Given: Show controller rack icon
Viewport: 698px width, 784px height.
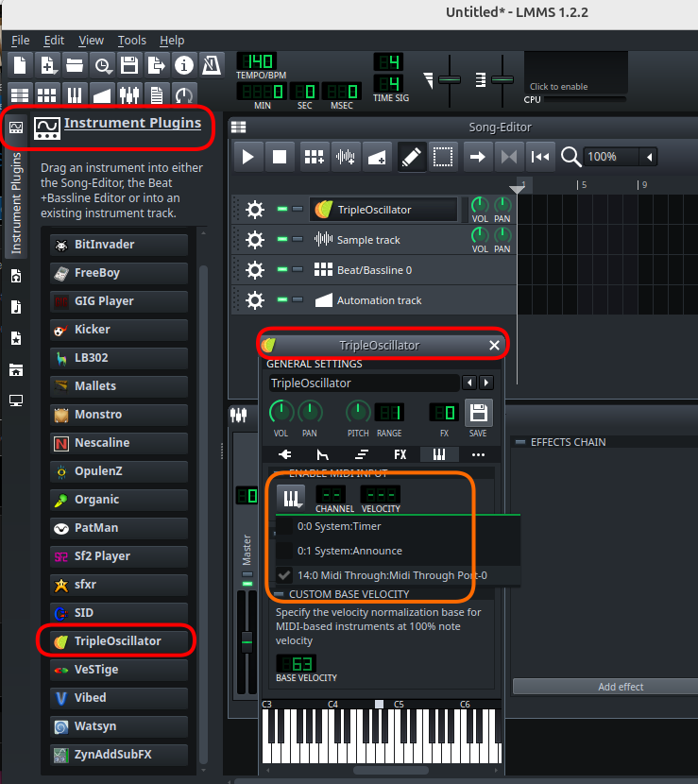Looking at the screenshot, I should pyautogui.click(x=184, y=94).
